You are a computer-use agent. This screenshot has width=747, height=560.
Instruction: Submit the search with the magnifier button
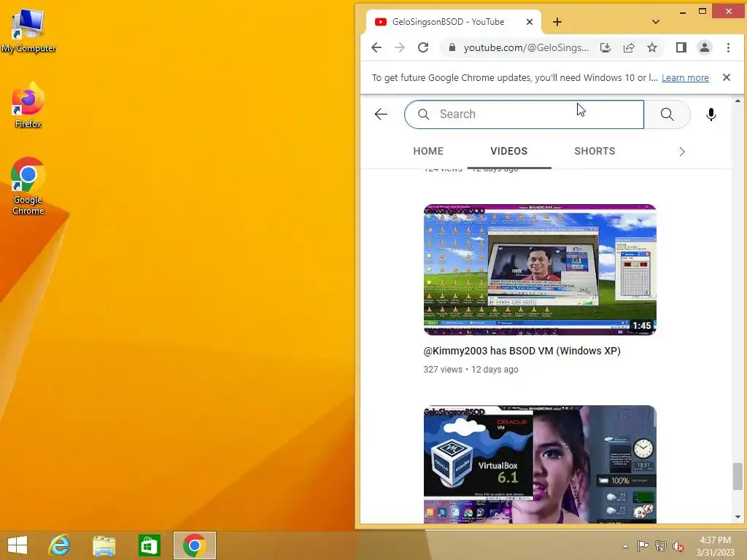(x=667, y=114)
